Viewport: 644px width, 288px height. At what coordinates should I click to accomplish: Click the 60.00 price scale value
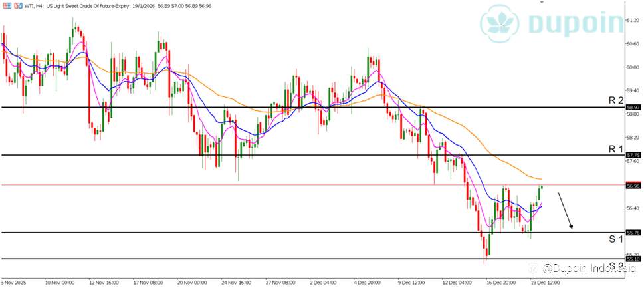click(x=632, y=67)
